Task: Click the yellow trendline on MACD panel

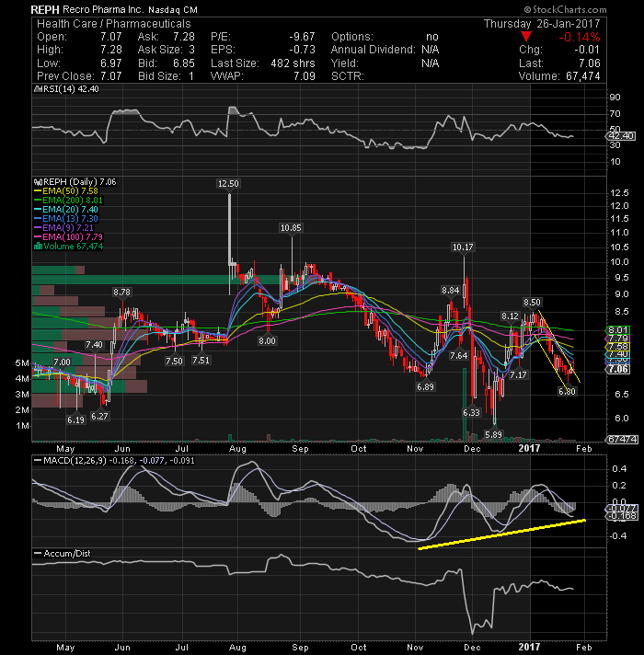Action: 501,534
